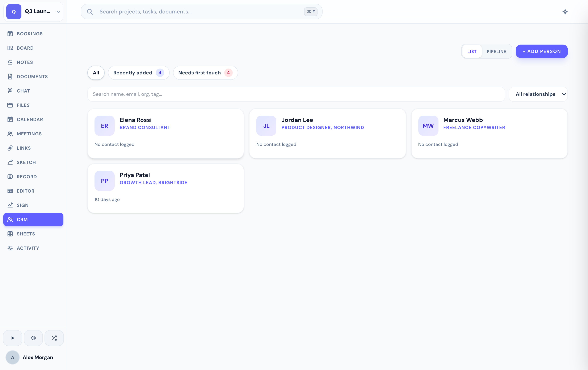Click the PP avatar of Priya Patel
This screenshot has width=588, height=370.
click(x=105, y=181)
